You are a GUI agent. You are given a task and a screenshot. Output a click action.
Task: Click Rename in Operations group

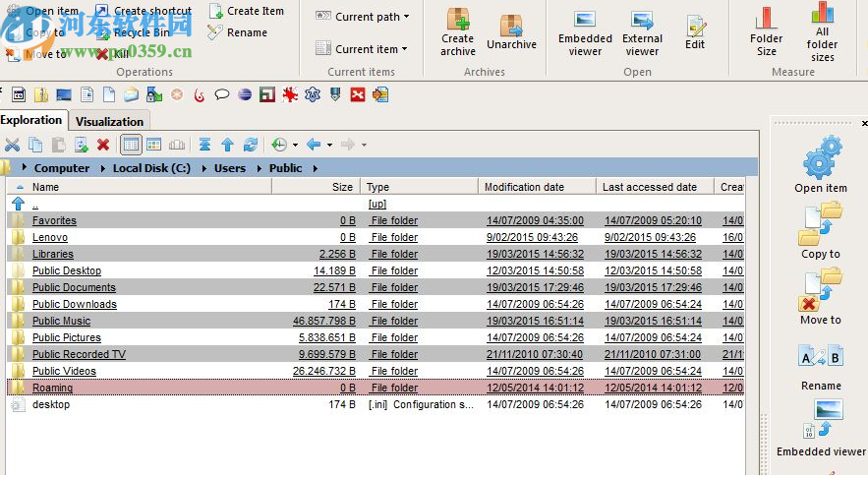pyautogui.click(x=238, y=32)
